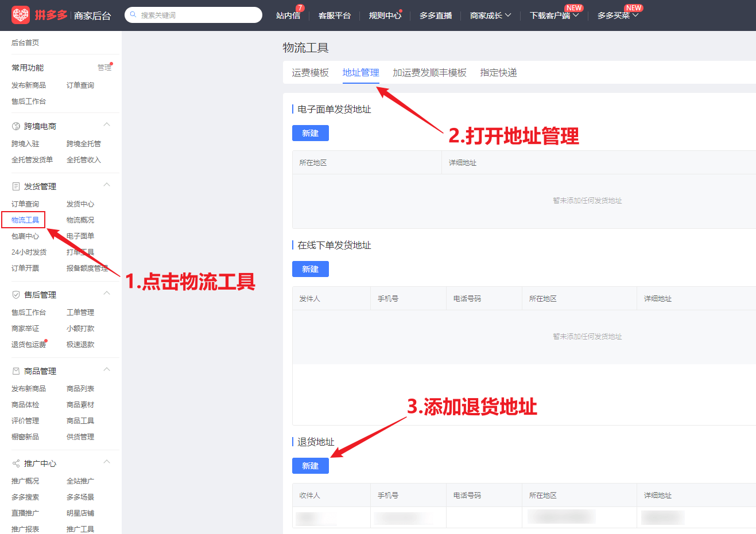
Task: Open 商家举证 link
Action: click(x=25, y=329)
